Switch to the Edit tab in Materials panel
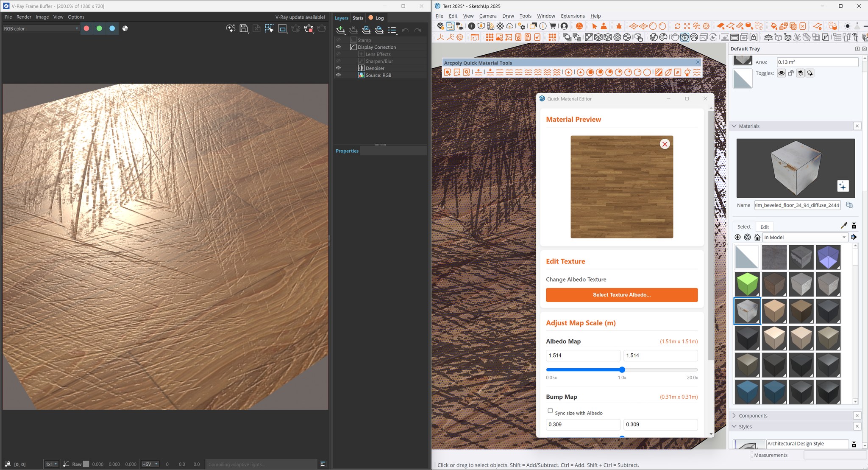Screen dimensions: 868x470 coord(764,227)
